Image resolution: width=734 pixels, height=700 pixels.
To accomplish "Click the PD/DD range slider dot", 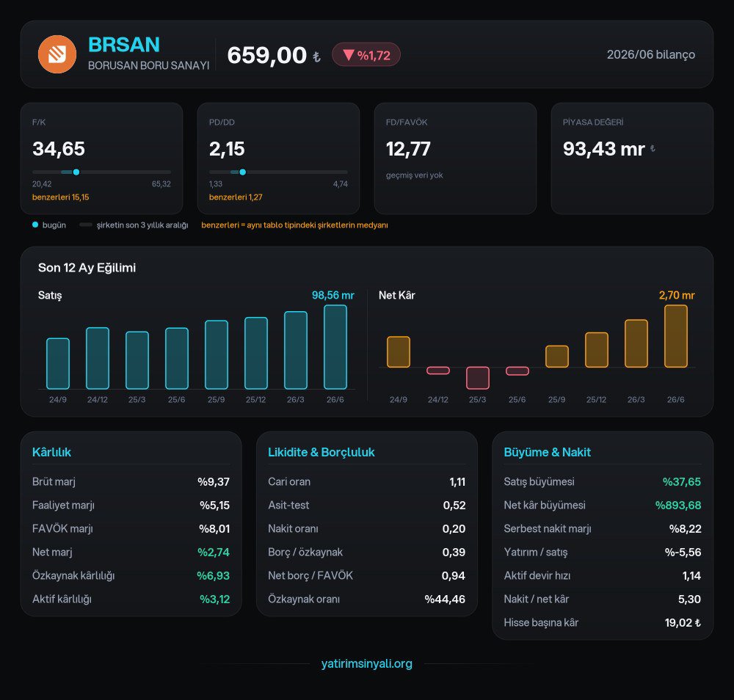I will [242, 172].
